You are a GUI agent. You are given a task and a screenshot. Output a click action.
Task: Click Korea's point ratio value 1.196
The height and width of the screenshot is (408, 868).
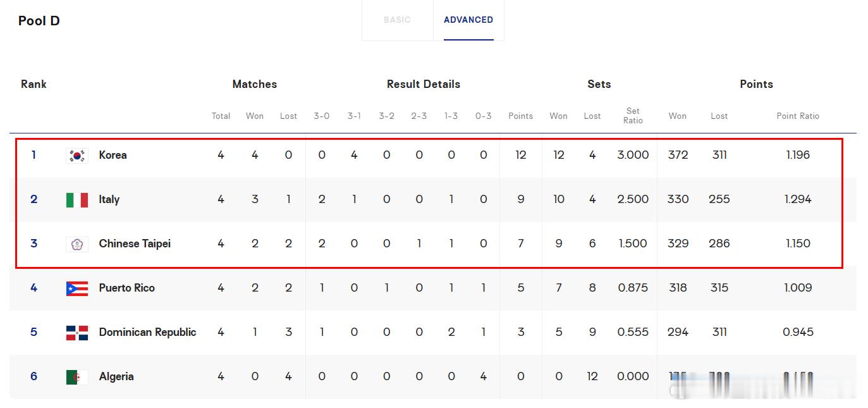(x=798, y=155)
